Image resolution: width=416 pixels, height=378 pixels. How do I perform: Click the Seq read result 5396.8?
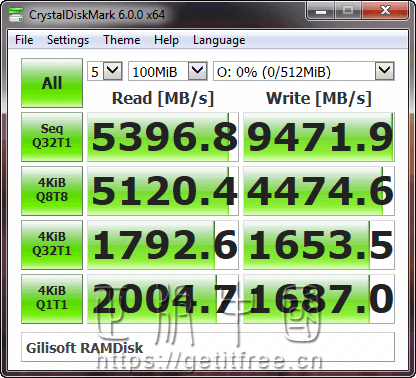(163, 137)
